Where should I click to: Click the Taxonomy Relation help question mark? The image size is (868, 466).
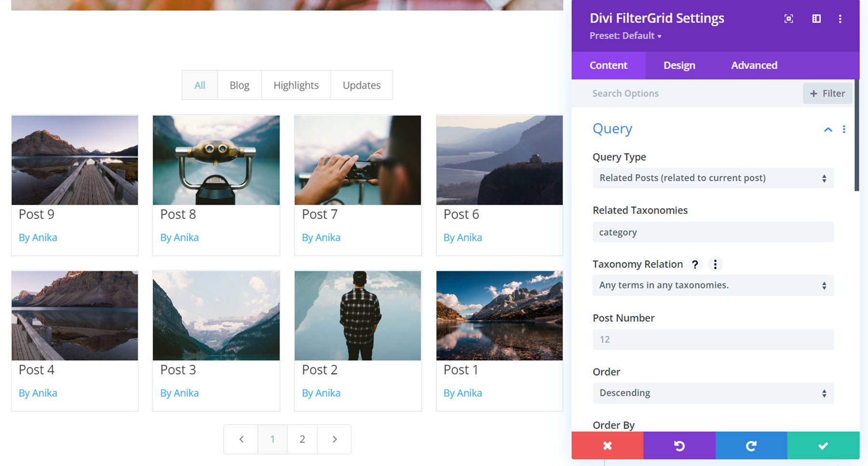(695, 264)
